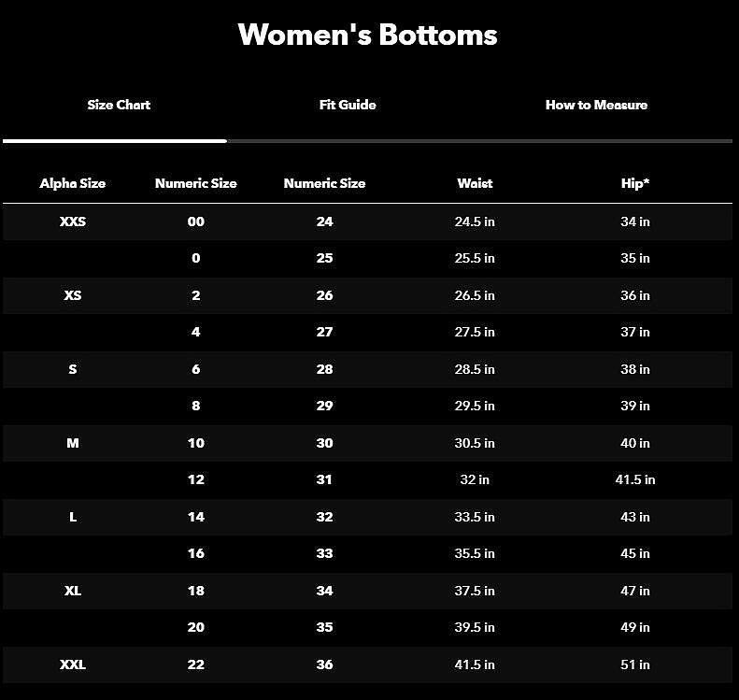Screen dimensions: 739x700
Task: Select the 45 in hip cell
Action: [635, 553]
